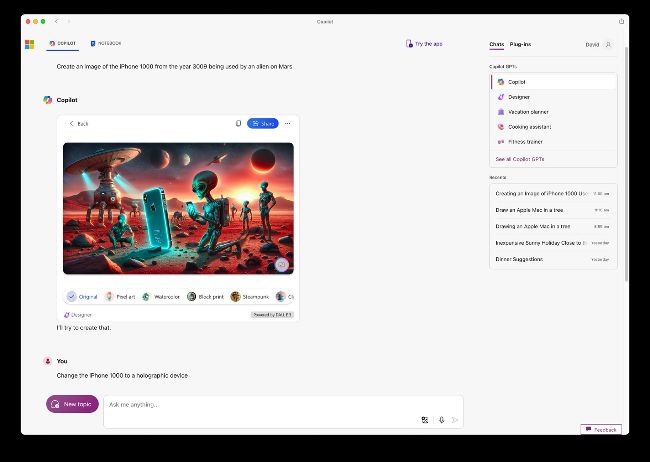Image resolution: width=650 pixels, height=462 pixels.
Task: Switch to the Plug-ins tab
Action: [x=520, y=44]
